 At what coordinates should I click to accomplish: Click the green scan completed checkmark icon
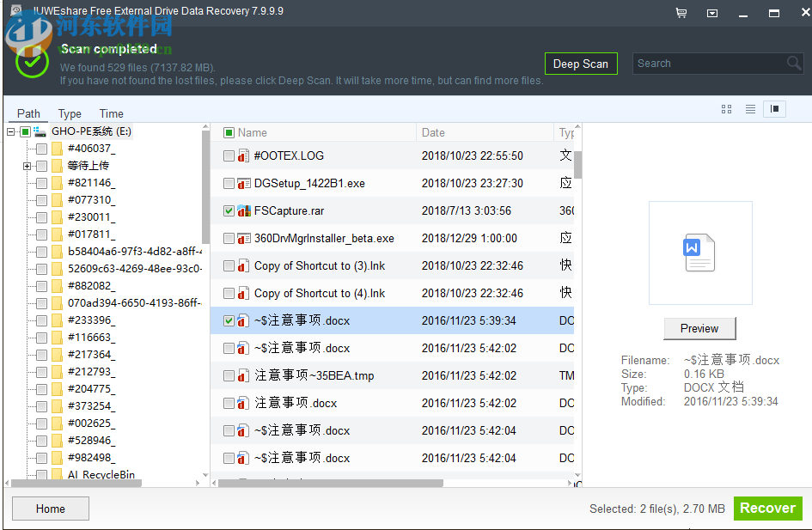click(31, 62)
